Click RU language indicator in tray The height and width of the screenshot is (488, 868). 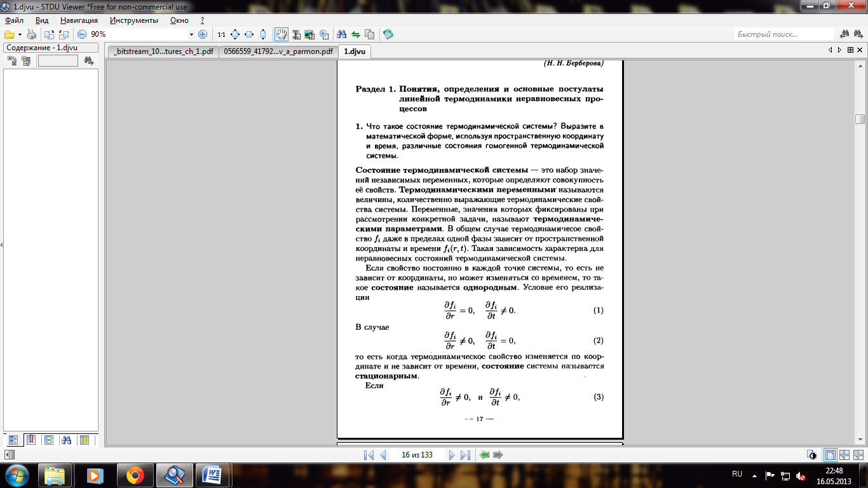point(737,474)
